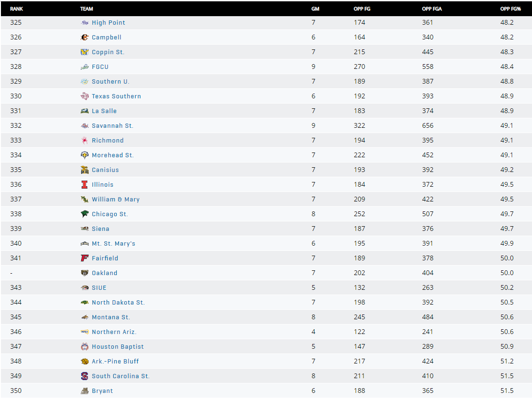Image resolution: width=532 pixels, height=401 pixels.
Task: Select the Mt. St. Mary's team link
Action: point(113,244)
